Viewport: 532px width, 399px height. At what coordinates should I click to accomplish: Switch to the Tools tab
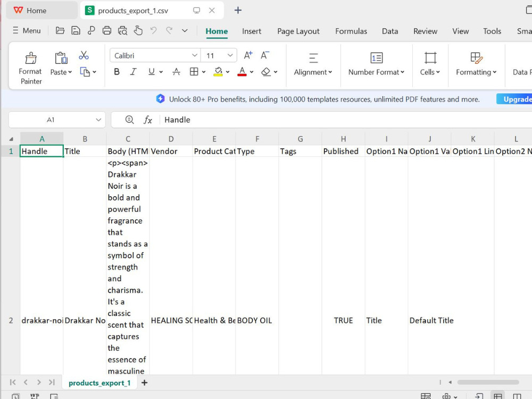click(x=492, y=31)
